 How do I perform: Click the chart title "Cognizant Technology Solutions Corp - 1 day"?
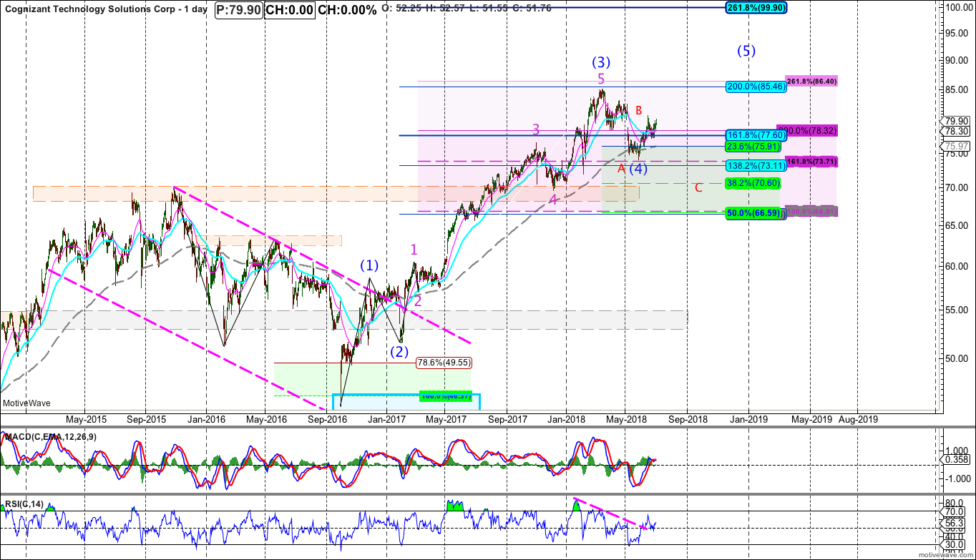(x=107, y=10)
